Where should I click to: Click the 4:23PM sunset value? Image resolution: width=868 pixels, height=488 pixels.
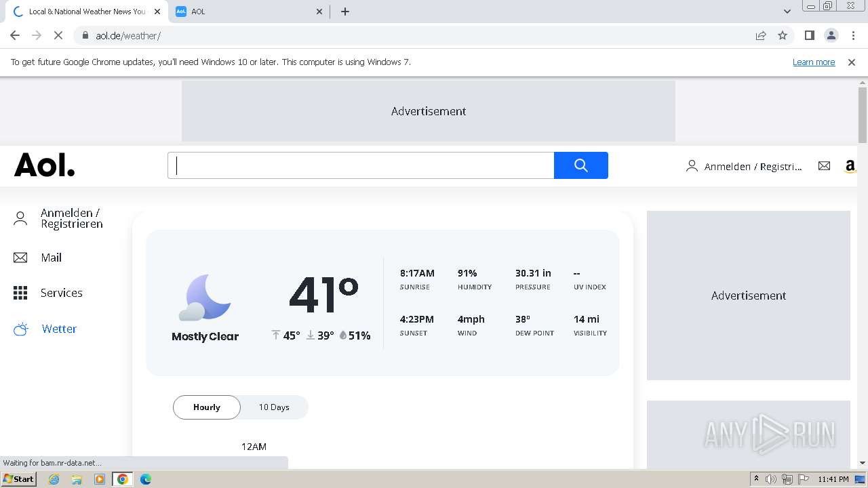[x=416, y=319]
